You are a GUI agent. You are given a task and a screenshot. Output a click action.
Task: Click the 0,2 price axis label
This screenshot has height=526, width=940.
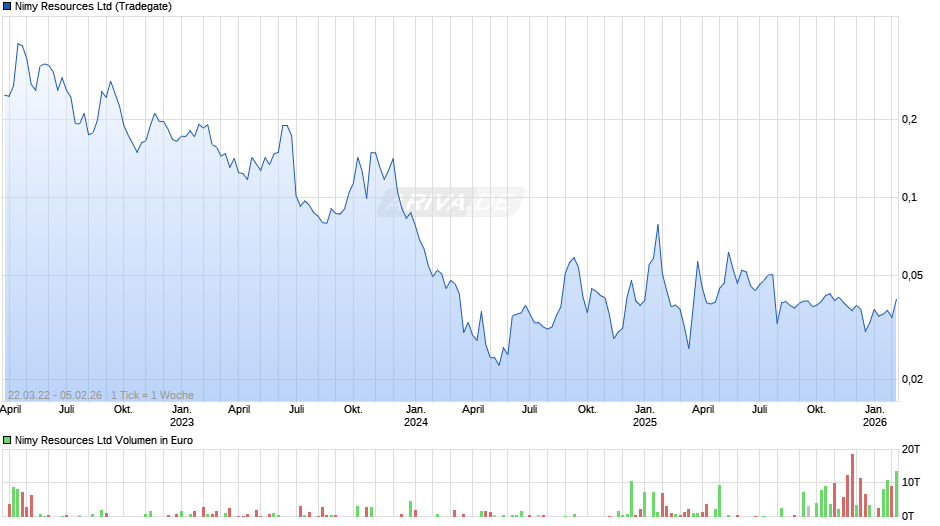tap(909, 119)
